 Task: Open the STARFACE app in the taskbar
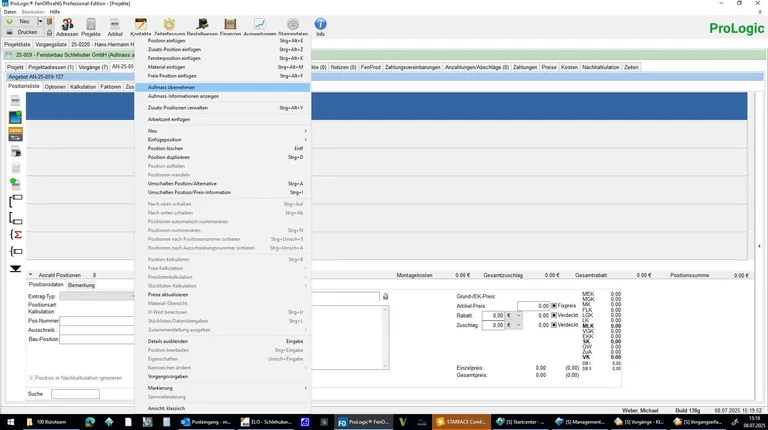[x=466, y=422]
